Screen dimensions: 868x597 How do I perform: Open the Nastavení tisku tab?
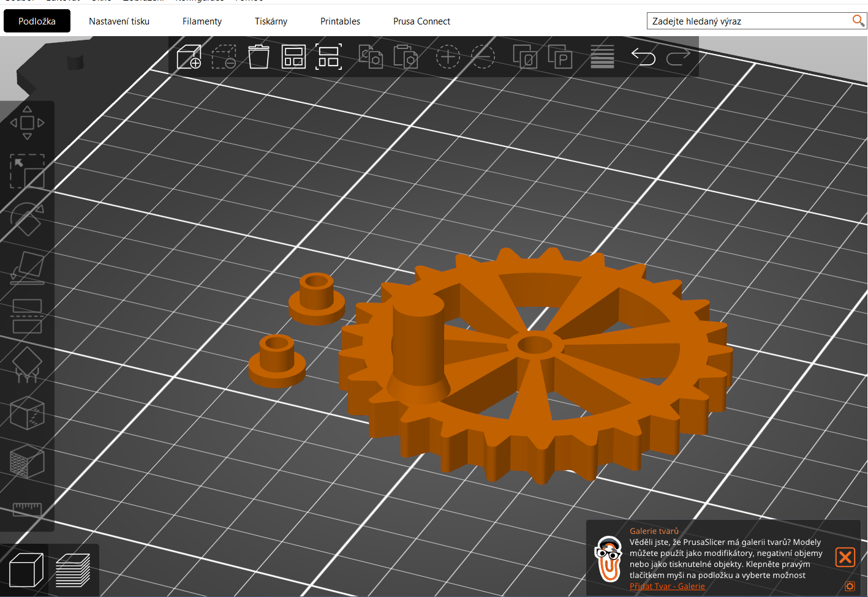pos(119,21)
